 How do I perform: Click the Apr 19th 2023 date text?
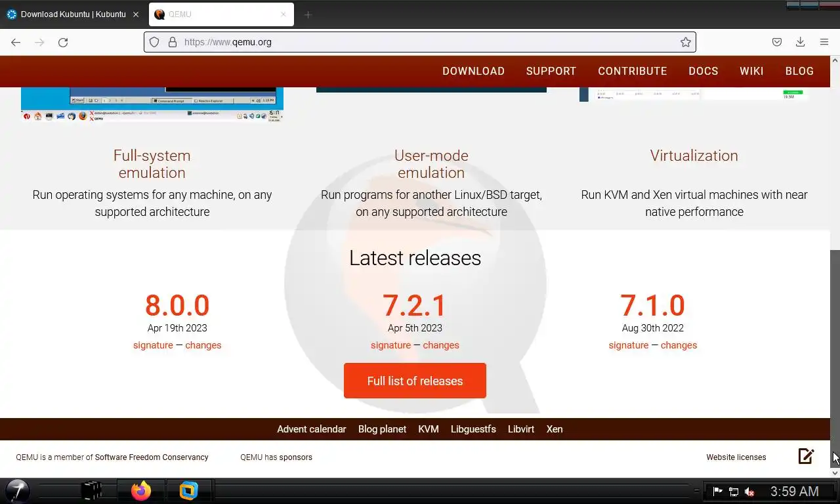pos(177,328)
